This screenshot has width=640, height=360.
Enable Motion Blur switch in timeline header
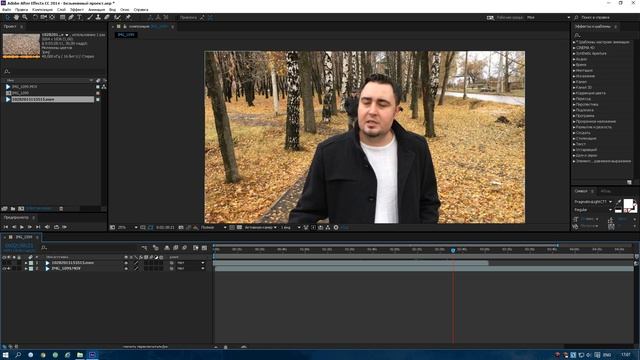184,247
